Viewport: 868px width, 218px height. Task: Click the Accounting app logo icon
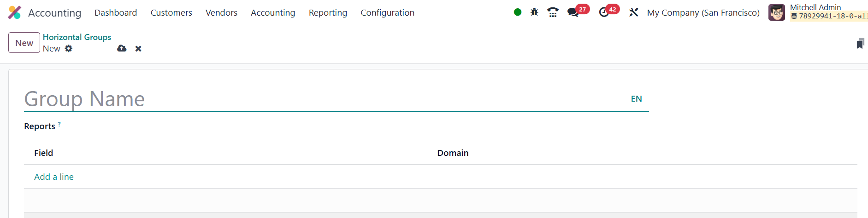pyautogui.click(x=15, y=12)
